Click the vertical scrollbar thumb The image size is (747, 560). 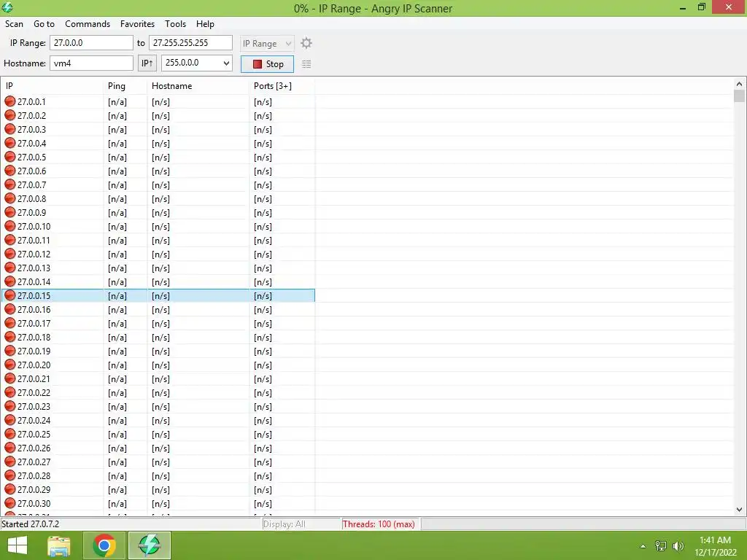click(739, 96)
